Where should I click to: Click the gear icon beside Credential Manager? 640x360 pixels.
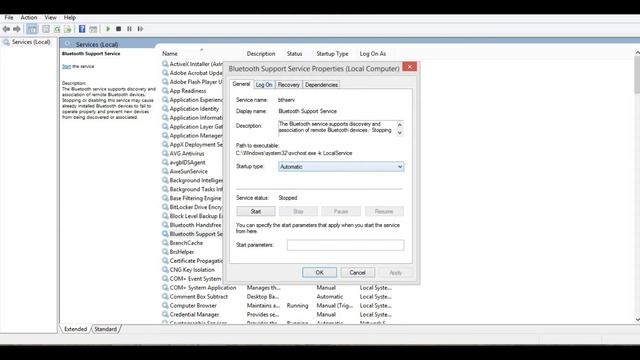(165, 314)
